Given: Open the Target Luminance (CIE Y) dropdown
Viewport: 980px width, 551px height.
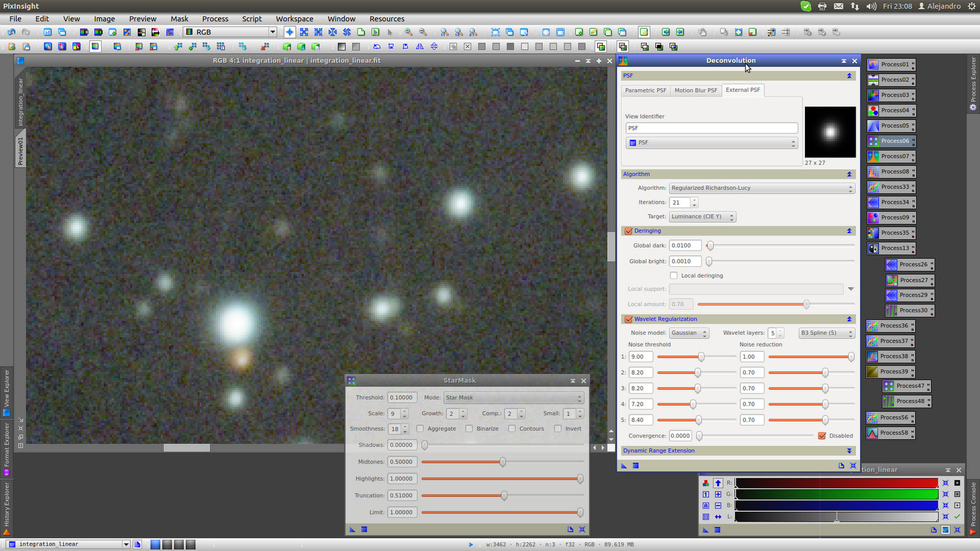Looking at the screenshot, I should (703, 217).
